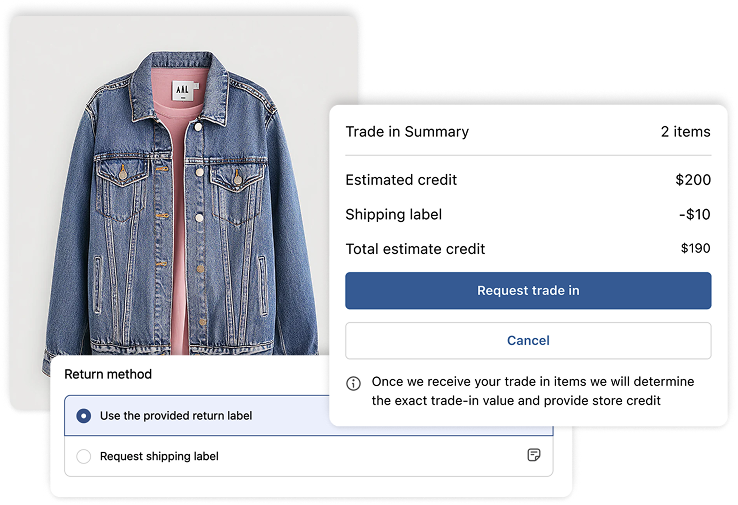
Task: Click the $190 total credit amount
Action: (695, 249)
